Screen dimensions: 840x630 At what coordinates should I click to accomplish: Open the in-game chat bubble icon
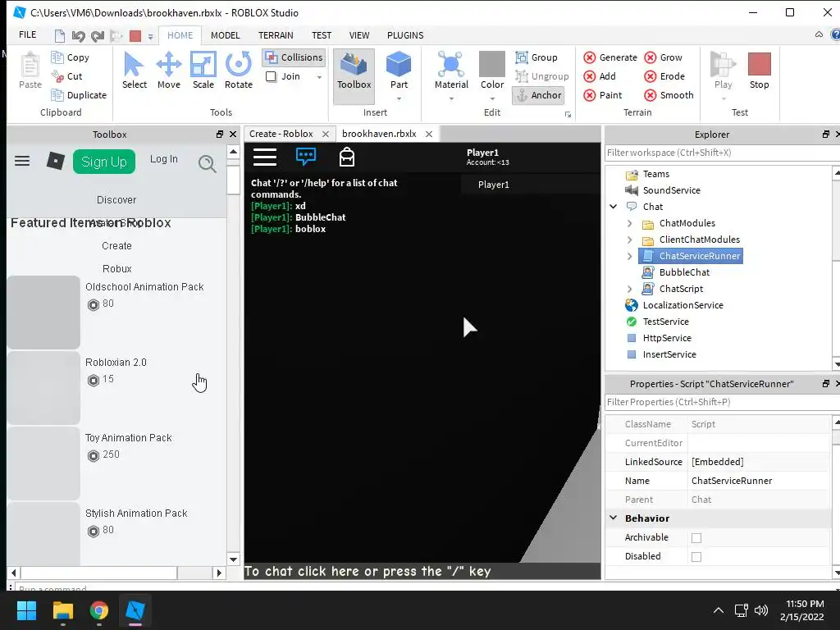click(x=306, y=157)
